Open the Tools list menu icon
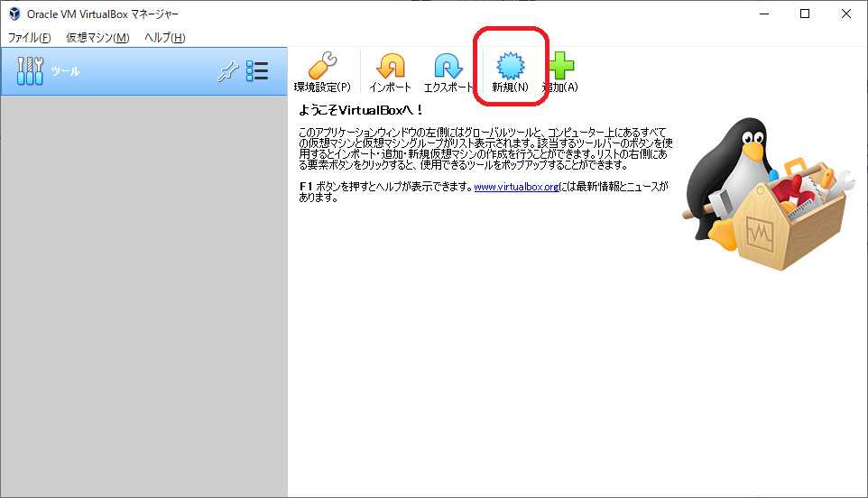 [257, 71]
